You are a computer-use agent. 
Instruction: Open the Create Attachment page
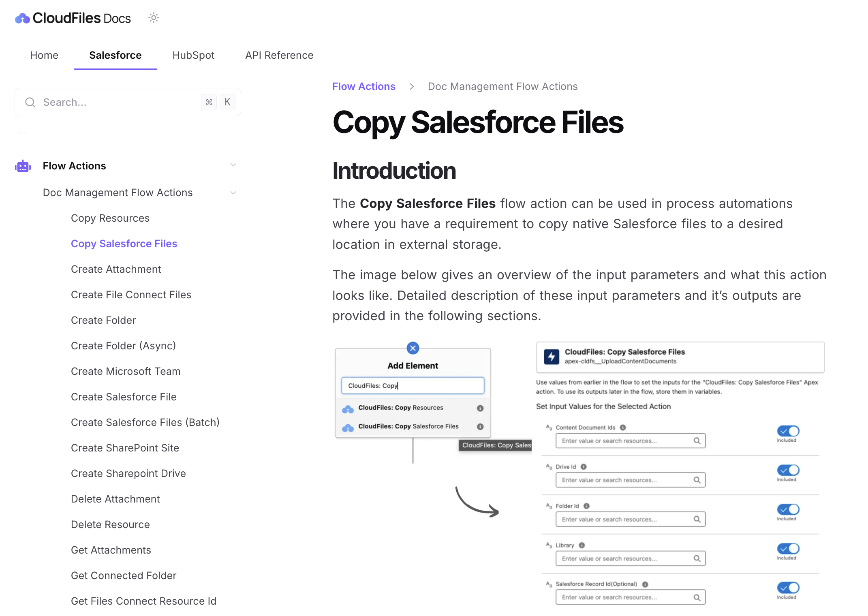(116, 269)
